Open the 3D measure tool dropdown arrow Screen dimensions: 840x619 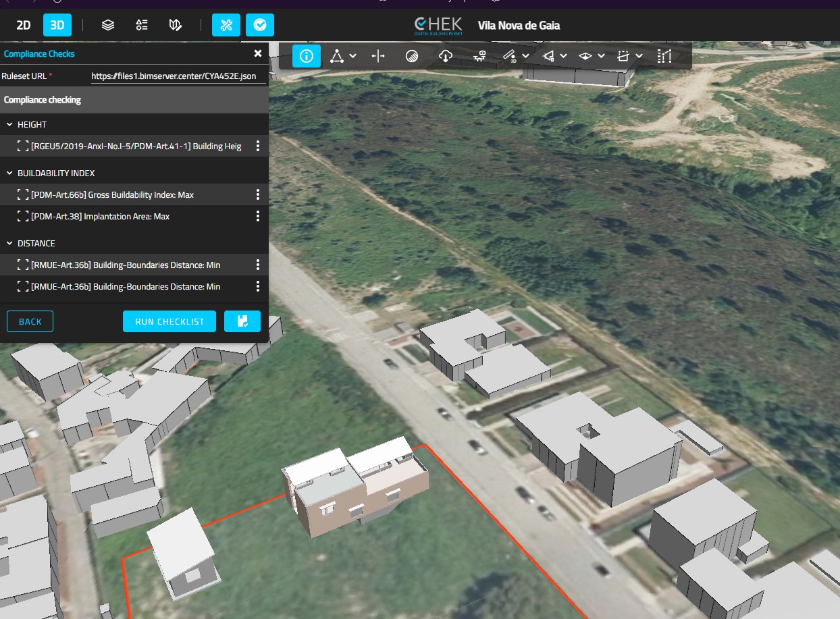pos(525,56)
